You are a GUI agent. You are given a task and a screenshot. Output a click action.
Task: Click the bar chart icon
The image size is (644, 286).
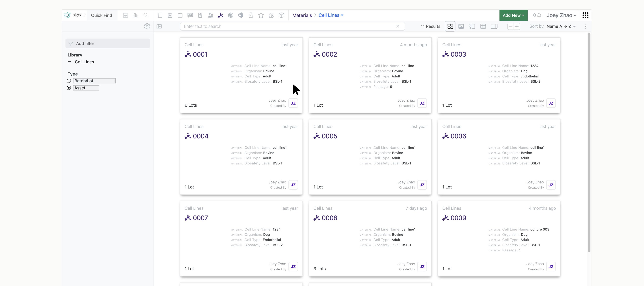[136, 15]
